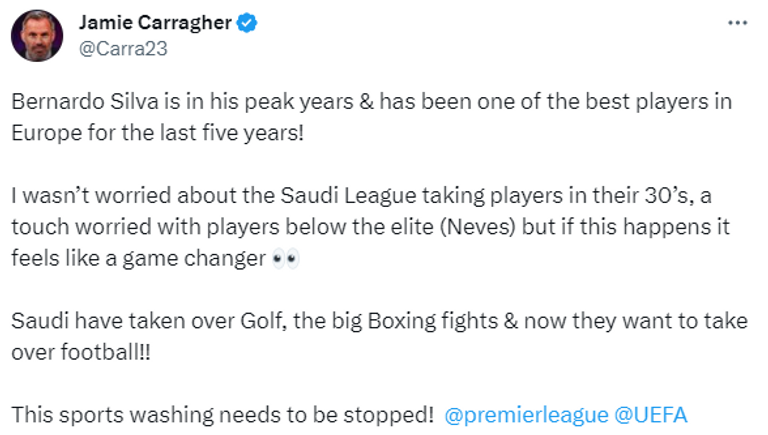
Task: Click the name "Bernardo Silva" in the tweet
Action: pyautogui.click(x=69, y=103)
